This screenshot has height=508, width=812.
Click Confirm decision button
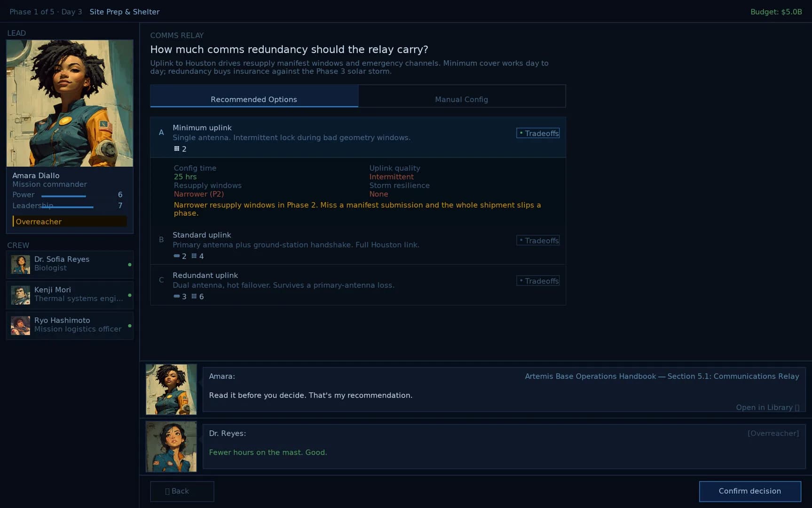[750, 491]
